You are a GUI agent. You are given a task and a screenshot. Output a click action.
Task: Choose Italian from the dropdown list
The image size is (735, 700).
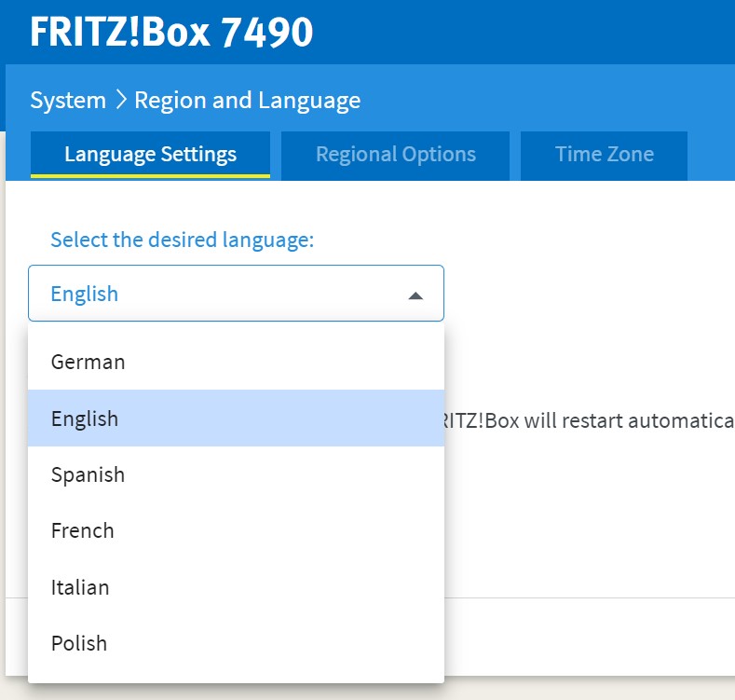[x=80, y=587]
